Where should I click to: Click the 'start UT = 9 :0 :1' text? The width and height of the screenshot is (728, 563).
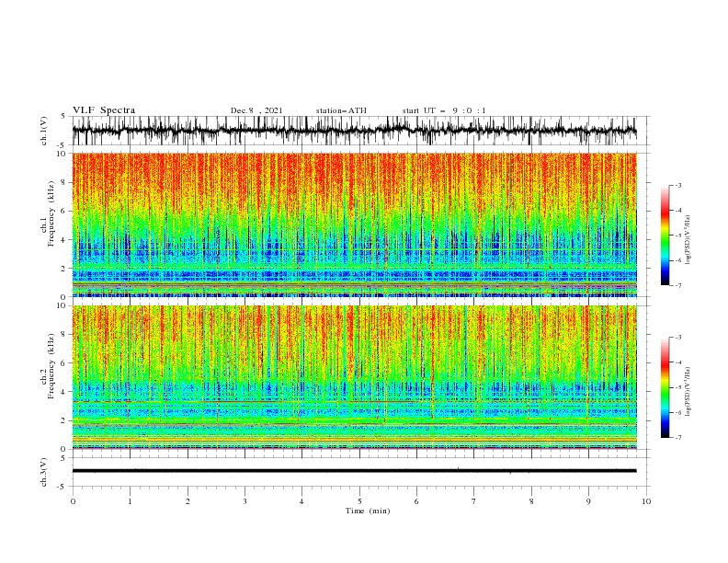point(444,110)
